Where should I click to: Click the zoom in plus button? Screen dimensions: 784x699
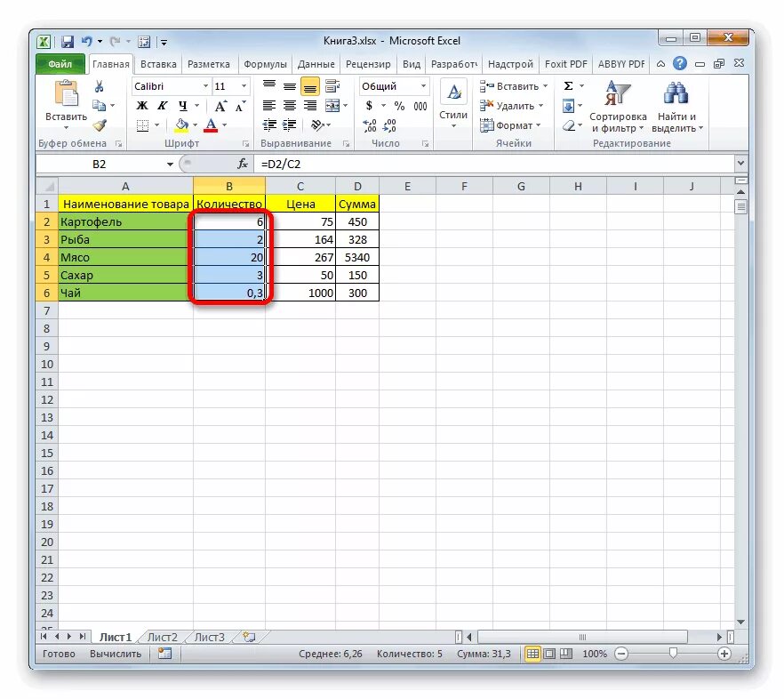[724, 654]
